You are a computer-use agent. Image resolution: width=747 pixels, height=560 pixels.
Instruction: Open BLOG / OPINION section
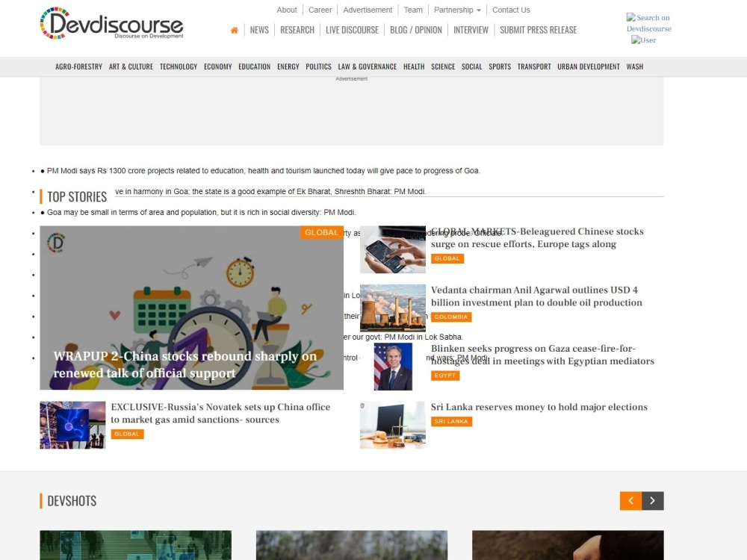[x=416, y=30]
